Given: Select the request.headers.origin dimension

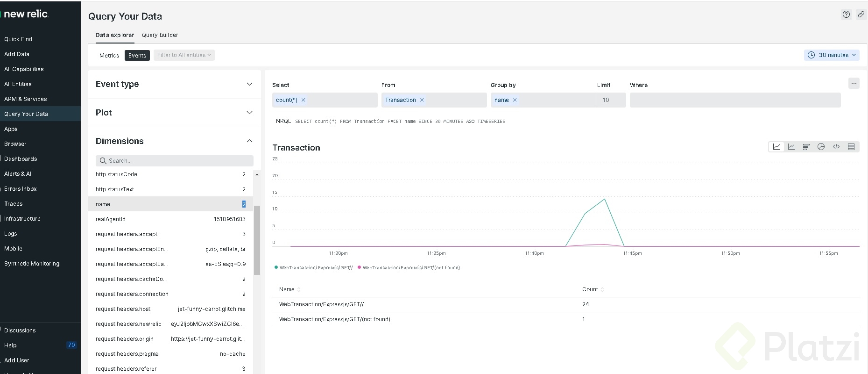Looking at the screenshot, I should 171,339.
